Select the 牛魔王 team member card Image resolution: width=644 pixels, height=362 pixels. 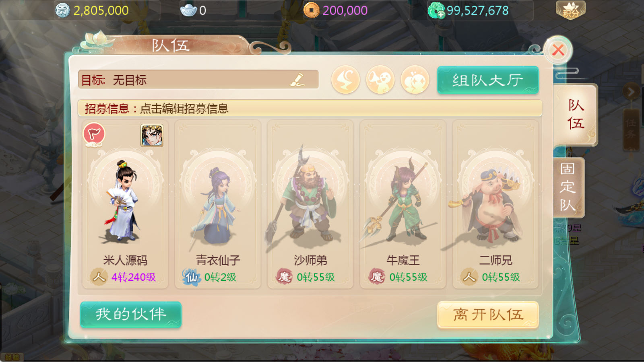click(x=403, y=204)
